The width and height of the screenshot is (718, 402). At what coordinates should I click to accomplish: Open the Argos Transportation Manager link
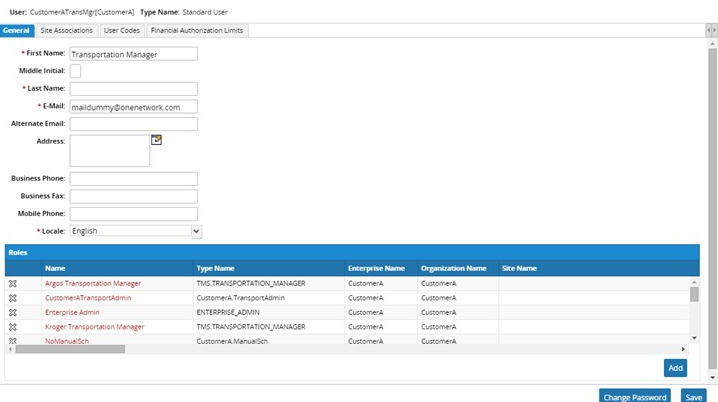tap(93, 284)
